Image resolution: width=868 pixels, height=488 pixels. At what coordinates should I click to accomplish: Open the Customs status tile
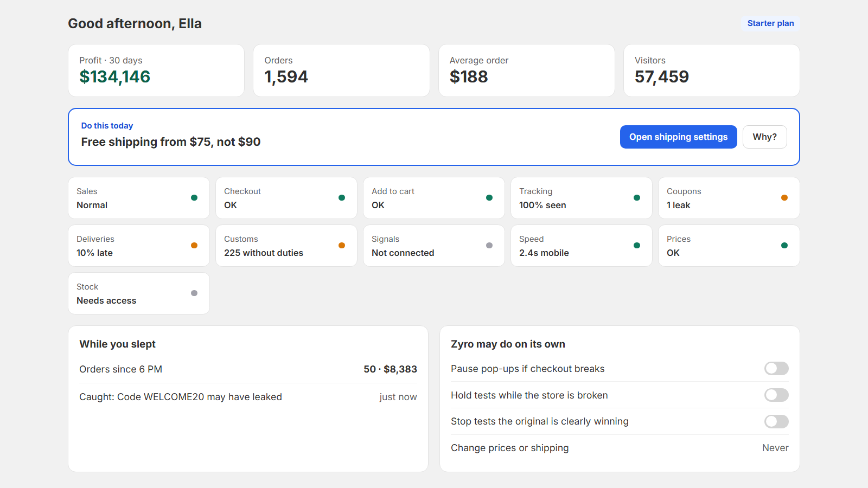point(286,246)
